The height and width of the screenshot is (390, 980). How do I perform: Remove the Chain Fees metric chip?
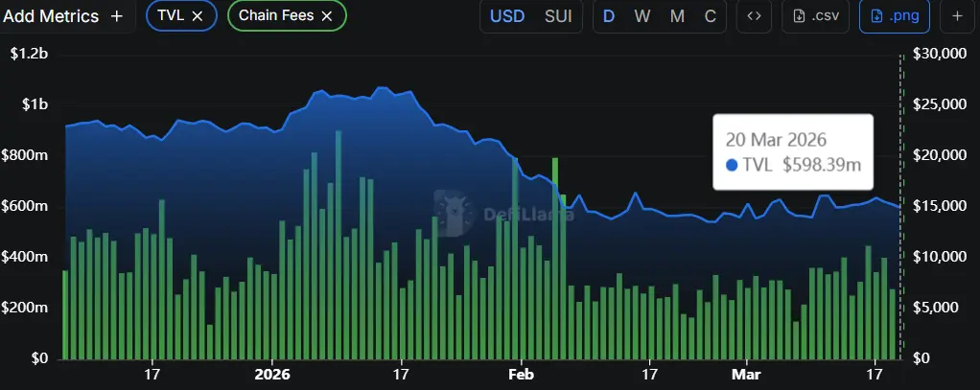(327, 16)
